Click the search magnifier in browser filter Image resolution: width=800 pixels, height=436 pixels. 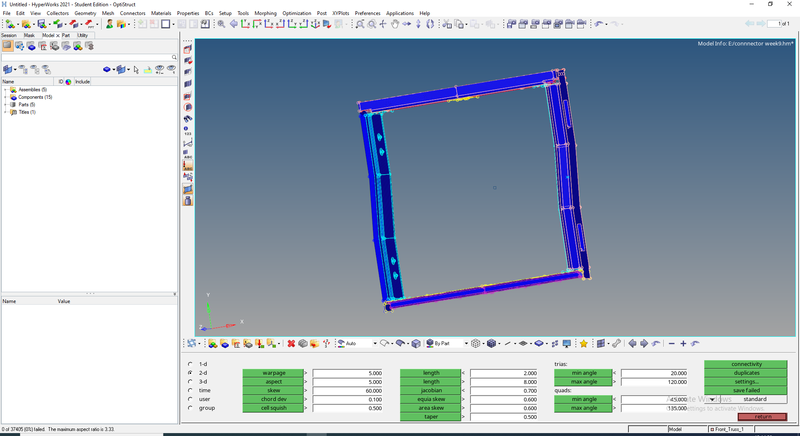tap(174, 57)
